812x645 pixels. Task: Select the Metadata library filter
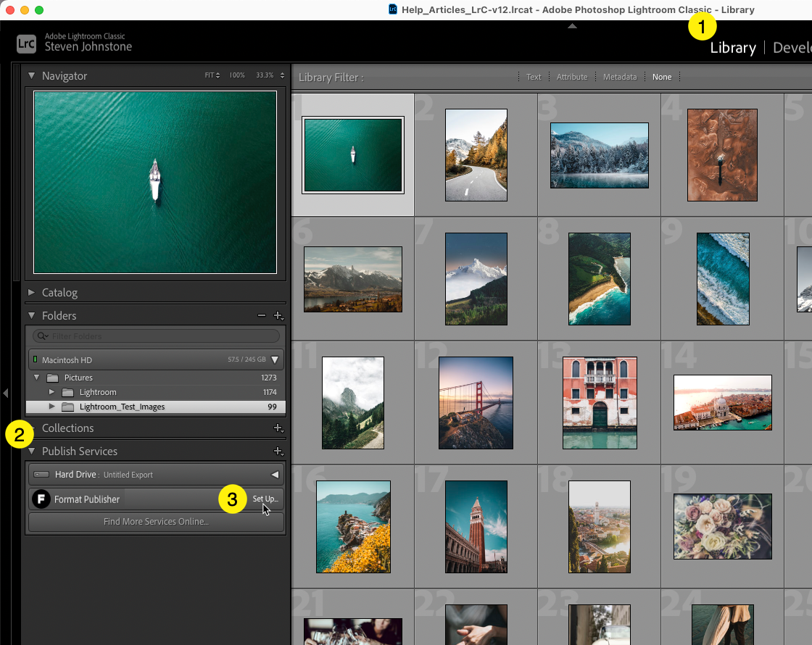point(619,77)
